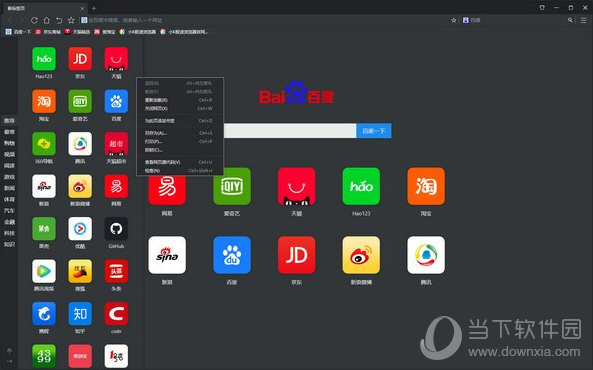Select 另存为 in the context menu
593x370 pixels.
click(x=180, y=133)
